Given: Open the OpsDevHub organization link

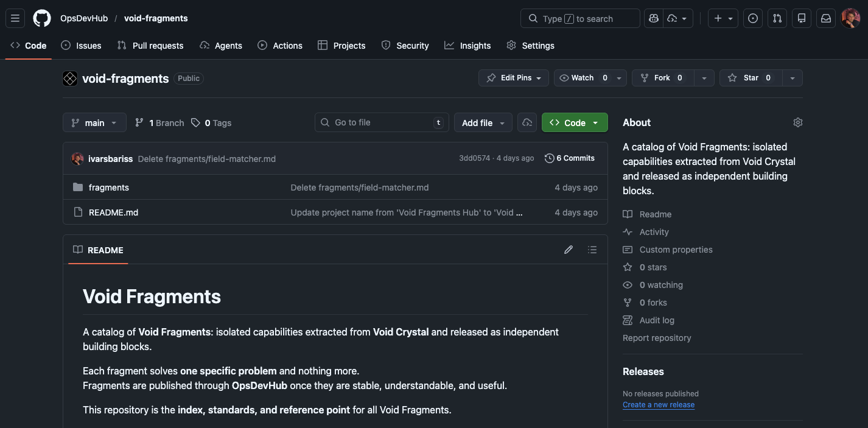Looking at the screenshot, I should click(x=84, y=18).
